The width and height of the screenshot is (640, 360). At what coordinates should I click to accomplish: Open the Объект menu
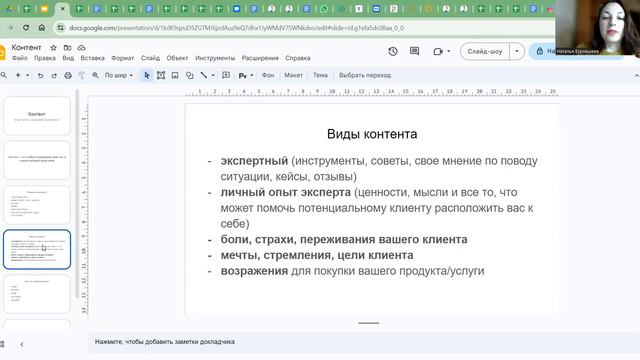177,58
